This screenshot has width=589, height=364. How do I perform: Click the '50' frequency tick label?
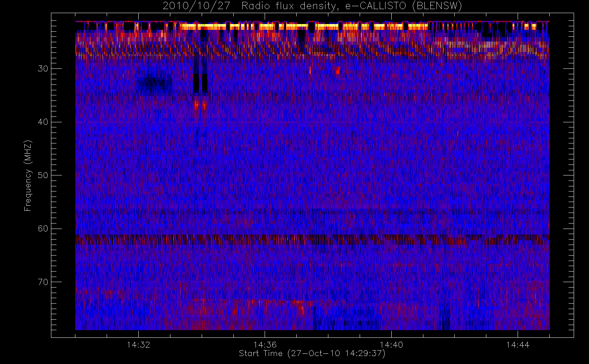click(x=43, y=175)
